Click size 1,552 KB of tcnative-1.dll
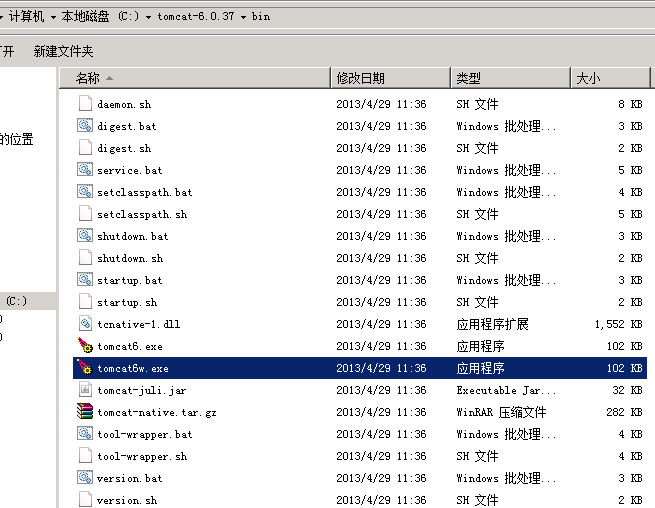Screen dimensions: 655x508 tap(618, 324)
